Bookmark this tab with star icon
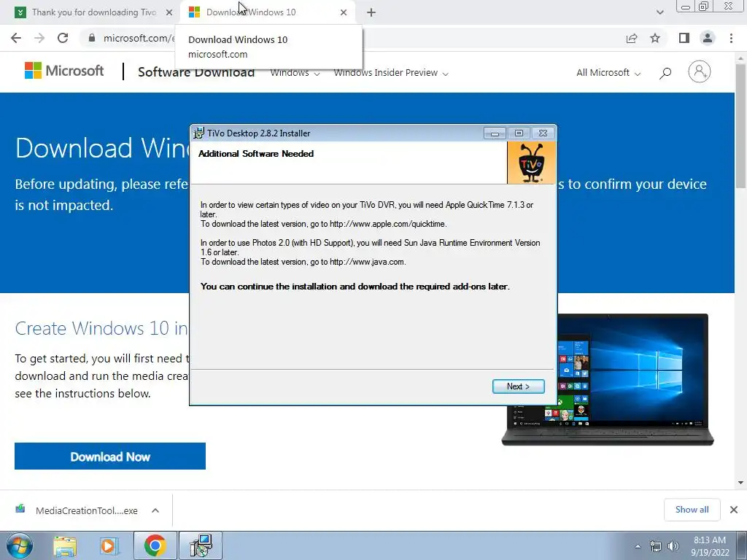747x560 pixels. click(x=655, y=38)
